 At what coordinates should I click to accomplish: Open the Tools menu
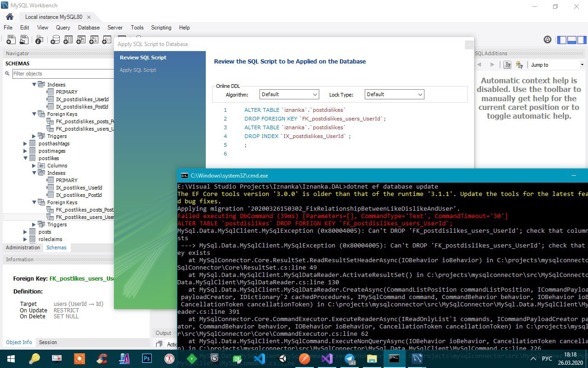pyautogui.click(x=137, y=28)
